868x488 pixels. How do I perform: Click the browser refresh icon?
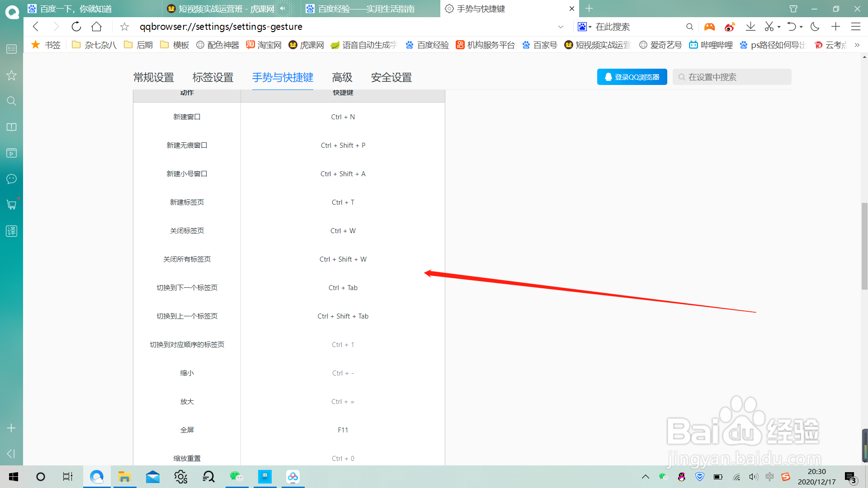pyautogui.click(x=76, y=27)
